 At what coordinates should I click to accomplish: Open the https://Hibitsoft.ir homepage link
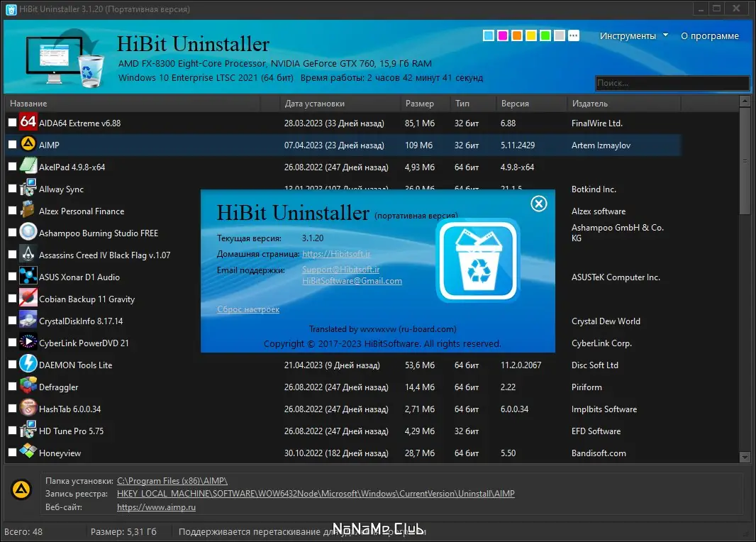tap(336, 254)
